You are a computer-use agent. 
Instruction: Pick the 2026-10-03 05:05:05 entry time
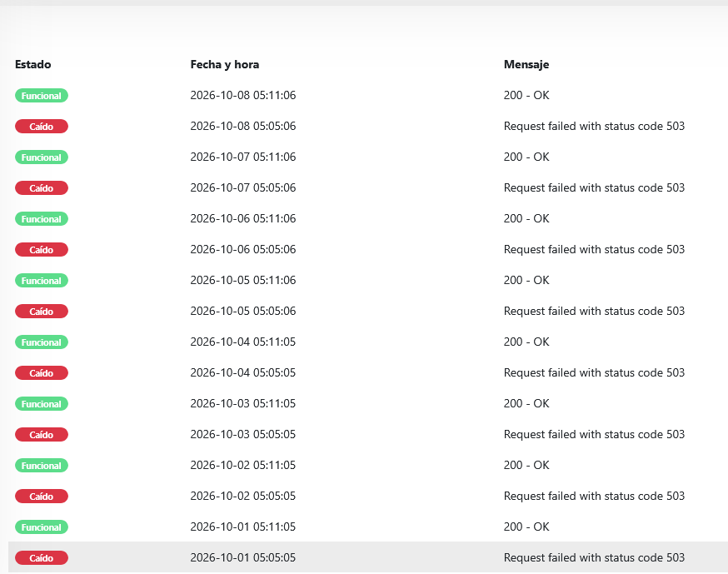243,435
